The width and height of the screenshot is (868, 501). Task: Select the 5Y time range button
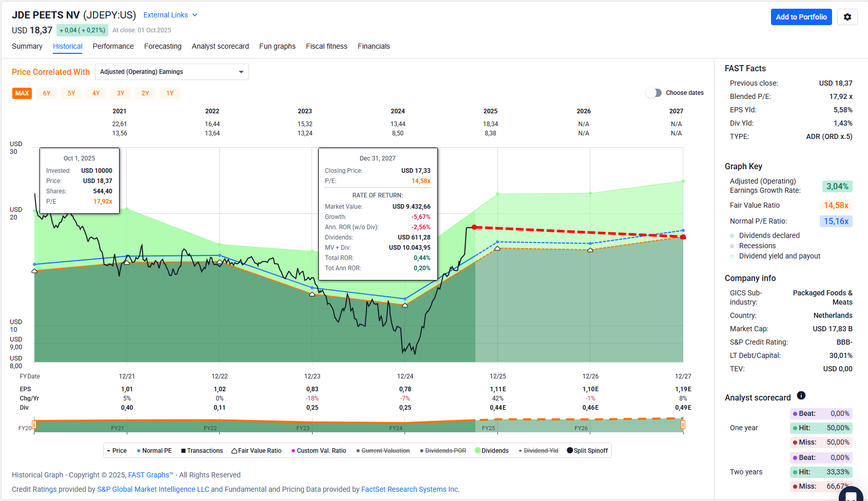click(x=71, y=93)
